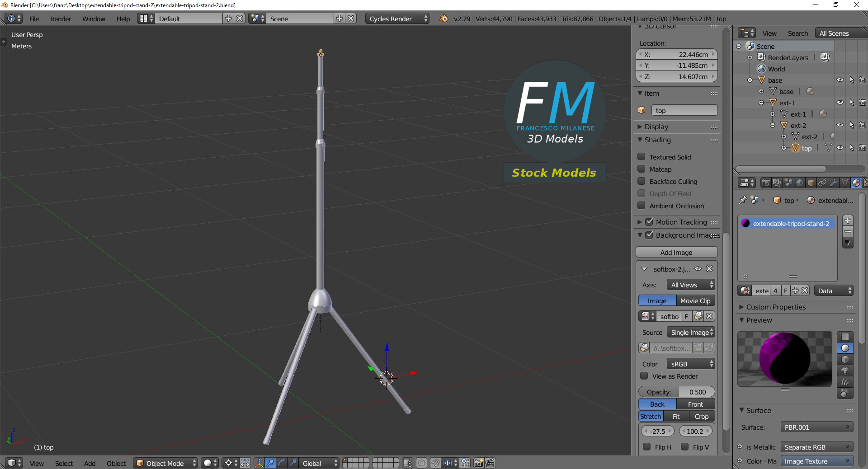
Task: Open the 3D view Select menu
Action: coord(64,463)
